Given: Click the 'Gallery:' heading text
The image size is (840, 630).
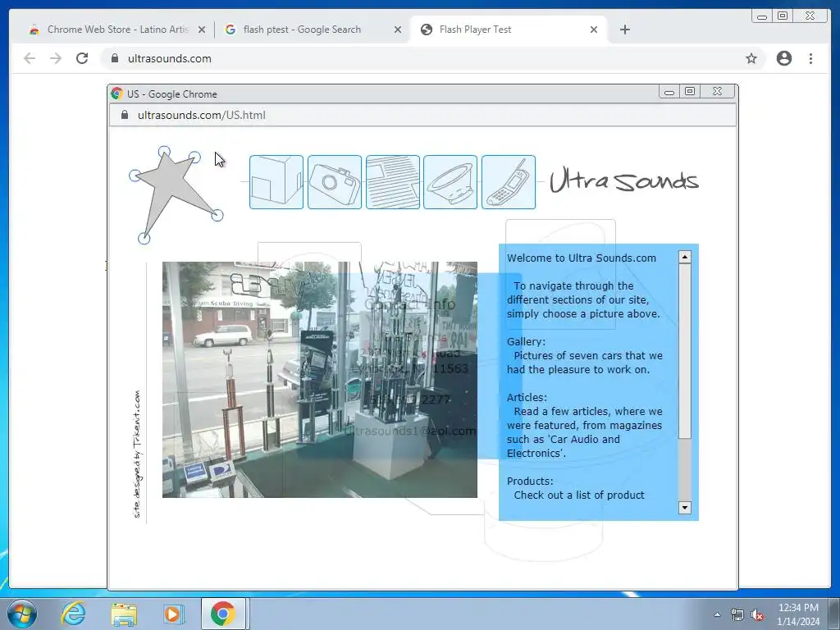Looking at the screenshot, I should coord(526,342).
